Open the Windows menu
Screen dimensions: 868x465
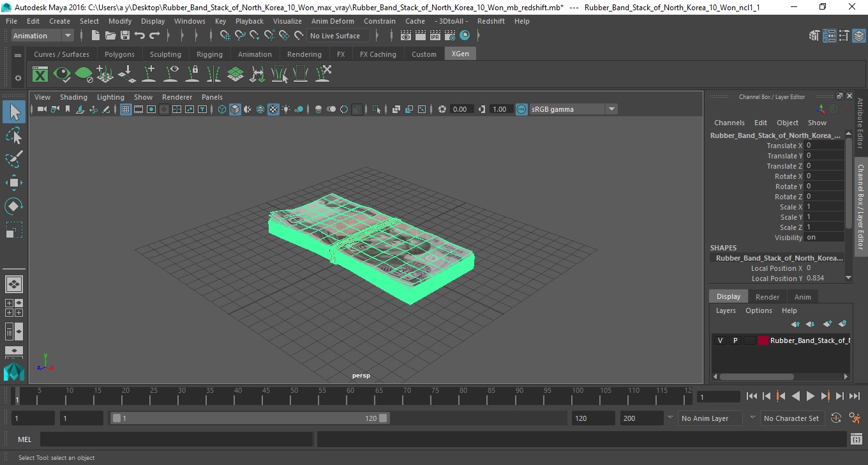tap(190, 21)
